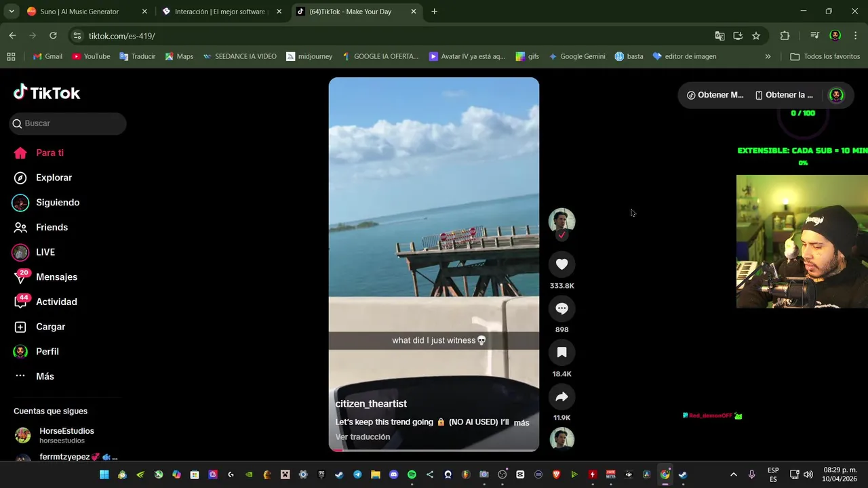Image resolution: width=868 pixels, height=488 pixels.
Task: Open TikTok profile avatar in header
Action: (x=836, y=95)
